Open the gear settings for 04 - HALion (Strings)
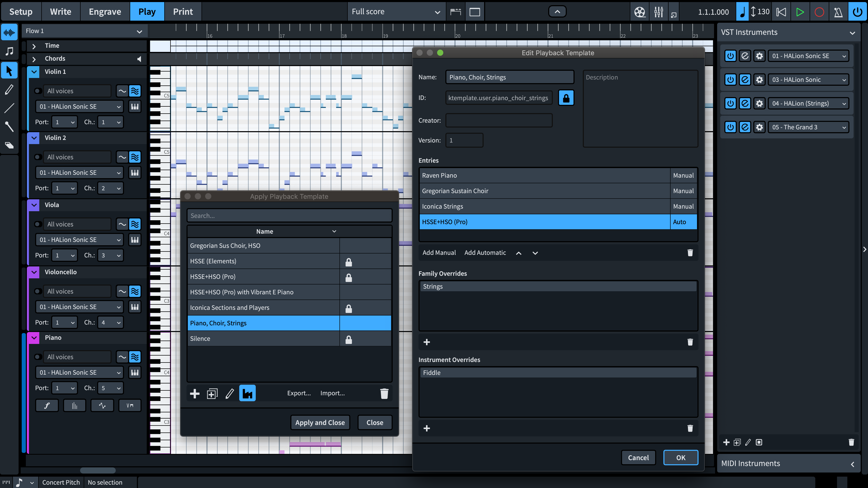 click(759, 103)
